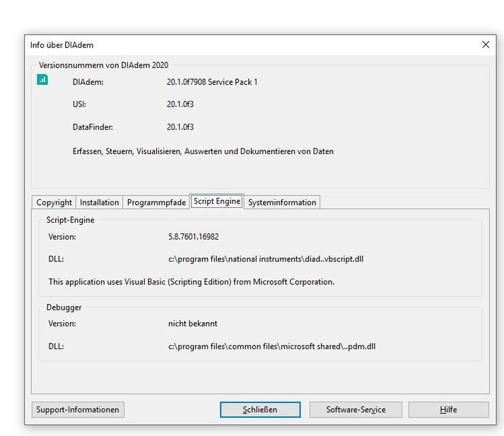Click the pdm.dll path text
This screenshot has height=436, width=504.
(271, 346)
